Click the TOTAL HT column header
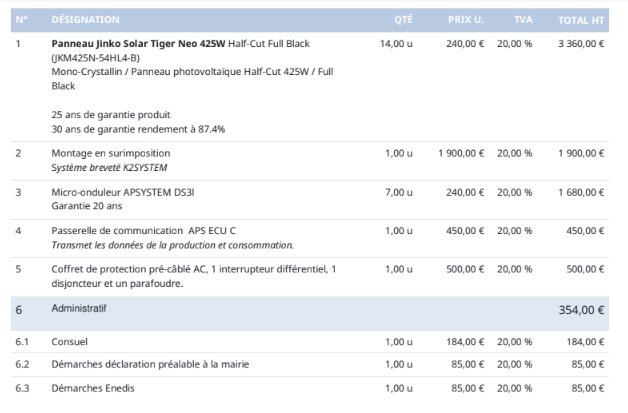Image resolution: width=628 pixels, height=413 pixels. pos(580,20)
